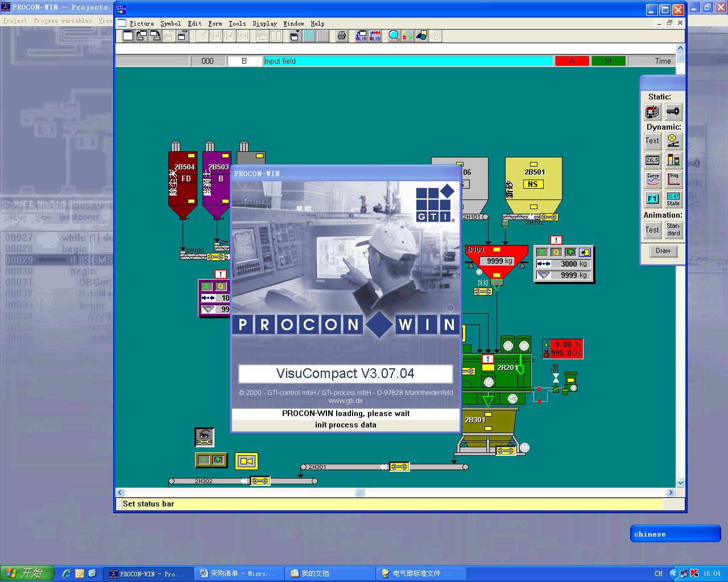Click the Time field in the header bar
The width and height of the screenshot is (728, 582).
click(652, 61)
